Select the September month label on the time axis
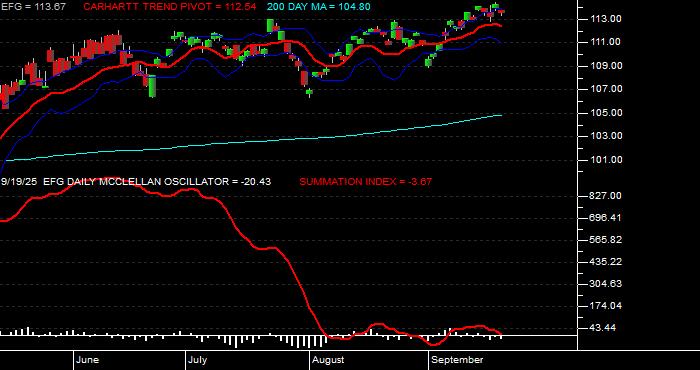The height and width of the screenshot is (370, 700). (457, 360)
